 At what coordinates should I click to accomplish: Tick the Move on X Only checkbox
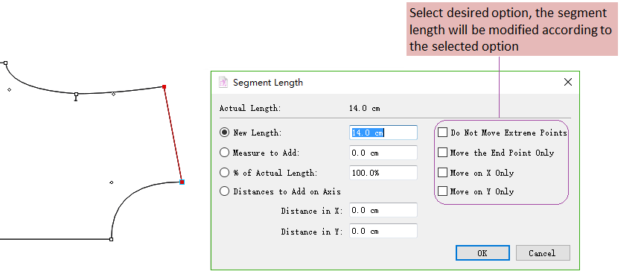point(442,173)
